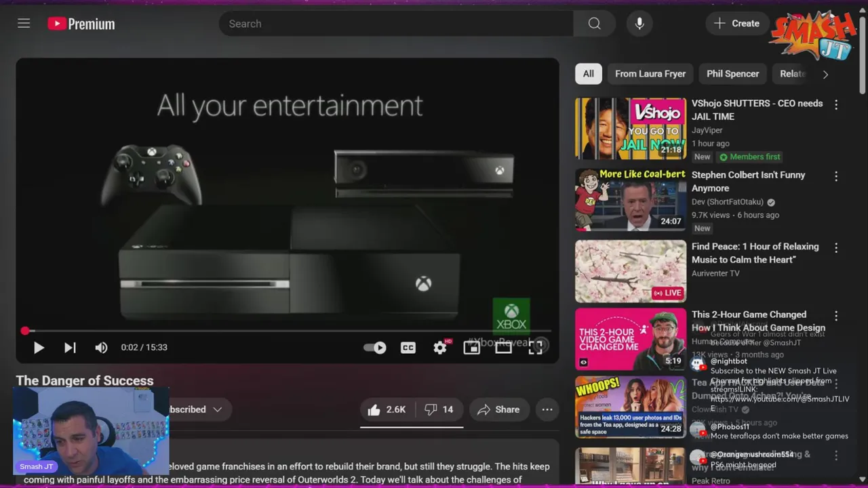
Task: Mute the video volume
Action: pos(101,348)
